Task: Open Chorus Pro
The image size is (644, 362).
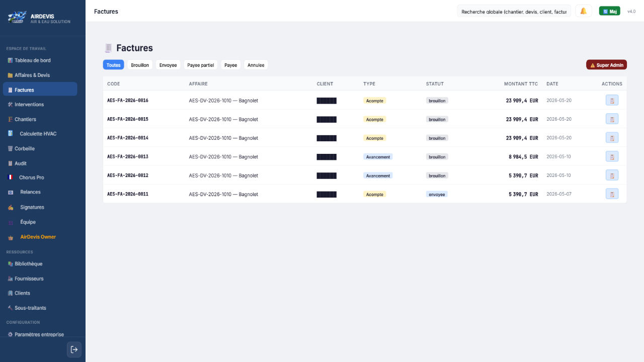Action: [x=40, y=177]
